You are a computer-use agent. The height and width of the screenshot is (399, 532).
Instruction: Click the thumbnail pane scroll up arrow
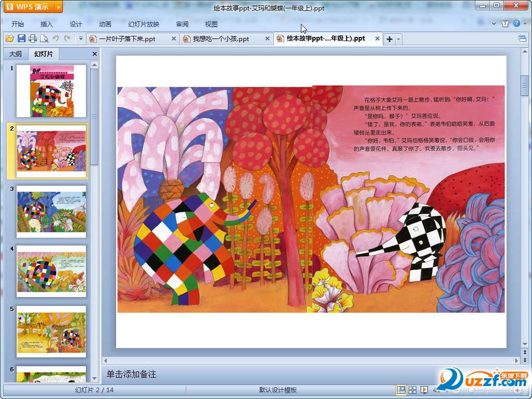pos(95,65)
